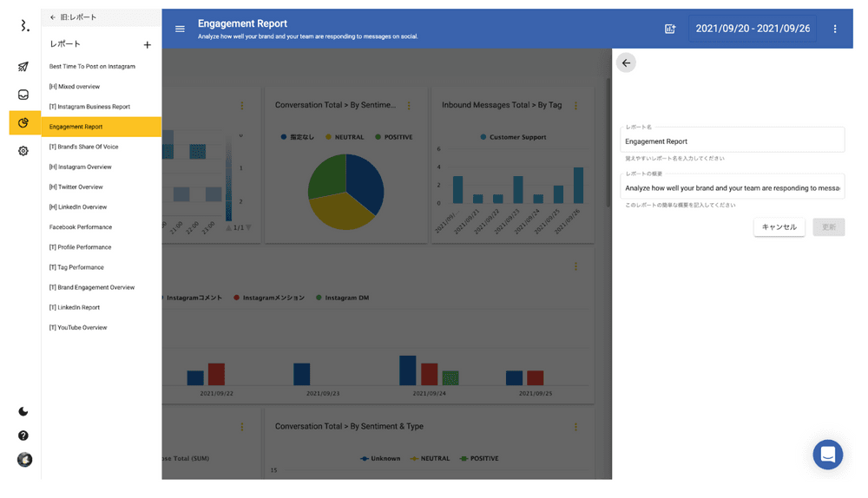868x498 pixels.
Task: Open the chat support bubble
Action: pyautogui.click(x=827, y=454)
